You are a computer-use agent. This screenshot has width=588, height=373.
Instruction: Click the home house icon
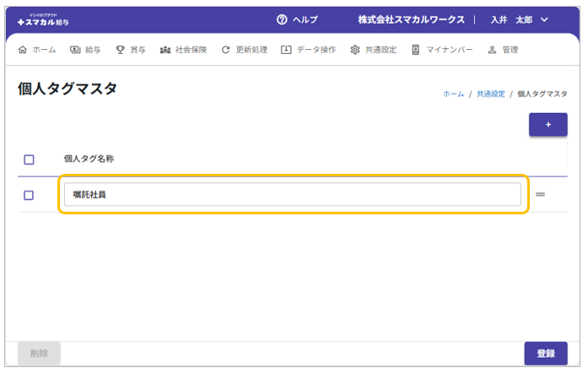pyautogui.click(x=23, y=50)
